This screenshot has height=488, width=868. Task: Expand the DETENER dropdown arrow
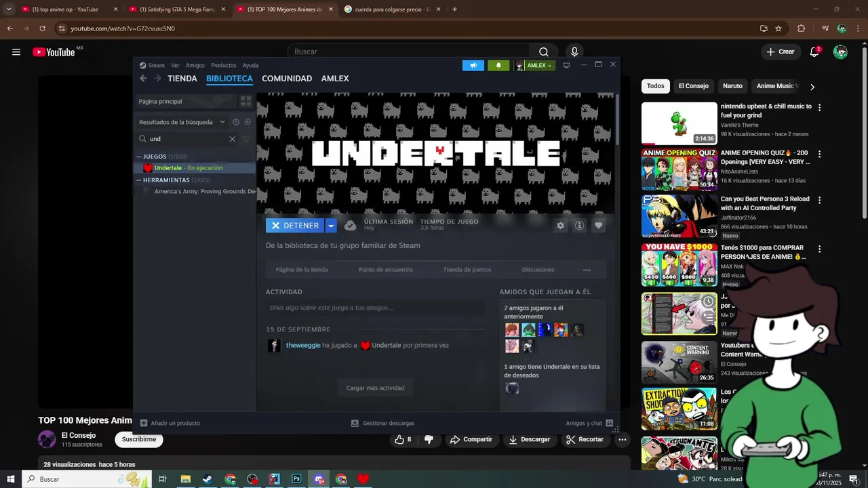[x=331, y=226]
